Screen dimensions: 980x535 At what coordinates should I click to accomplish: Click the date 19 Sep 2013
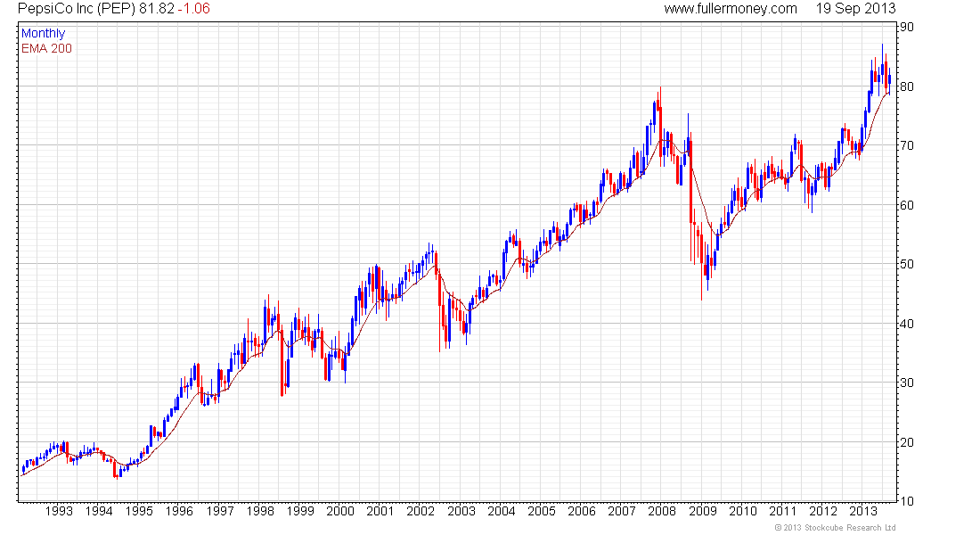pos(855,9)
